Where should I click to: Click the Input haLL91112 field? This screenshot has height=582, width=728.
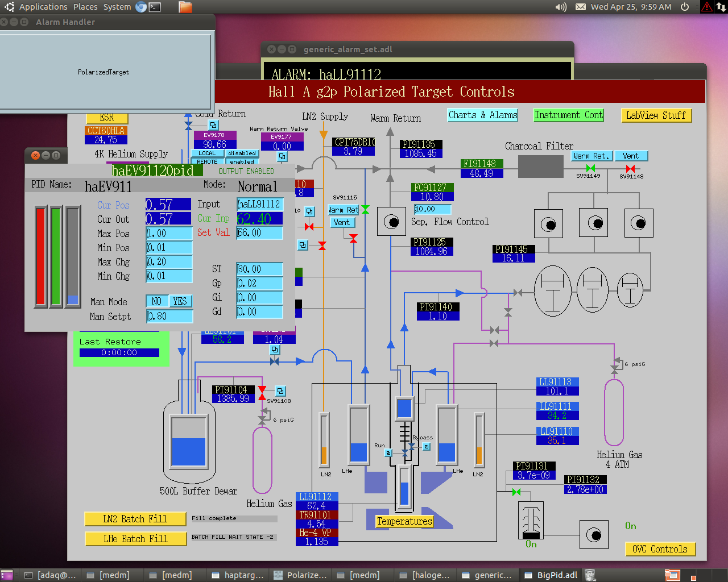(260, 204)
